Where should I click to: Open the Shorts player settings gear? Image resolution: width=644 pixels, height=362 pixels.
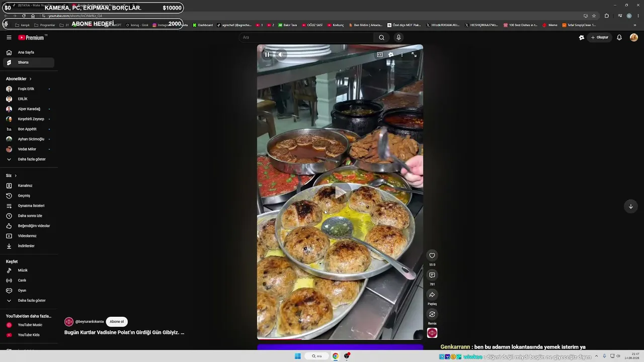tap(391, 55)
